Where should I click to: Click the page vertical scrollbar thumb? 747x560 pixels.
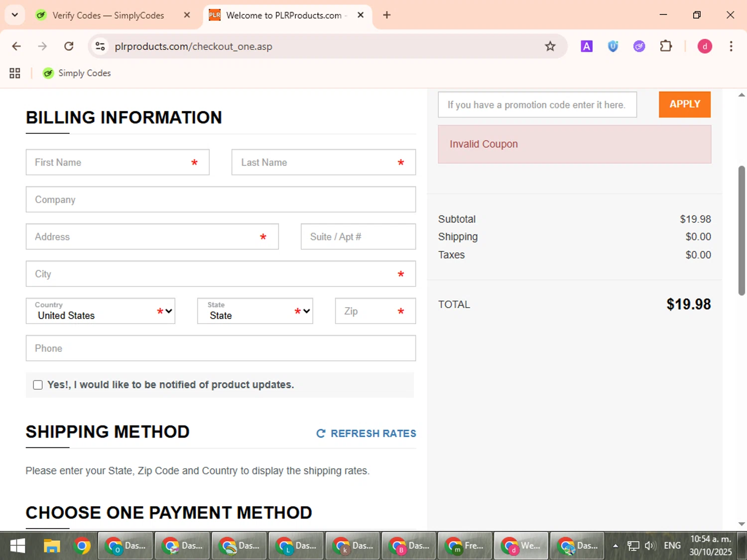742,230
